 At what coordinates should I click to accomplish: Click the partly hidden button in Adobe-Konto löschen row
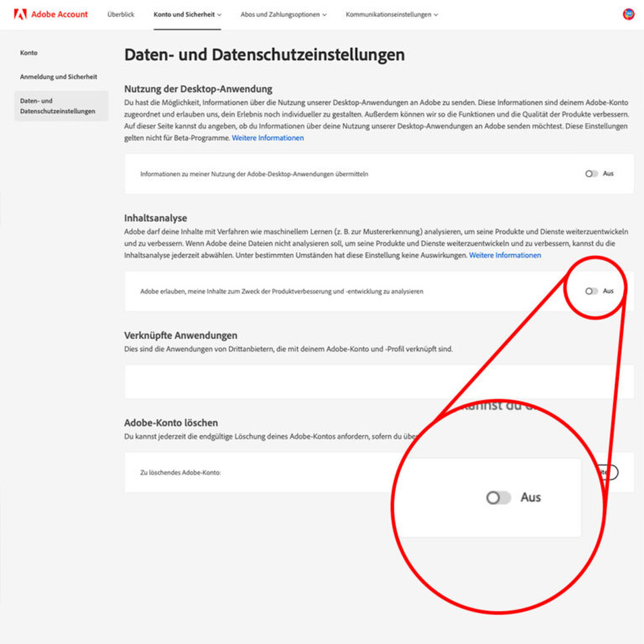[611, 472]
